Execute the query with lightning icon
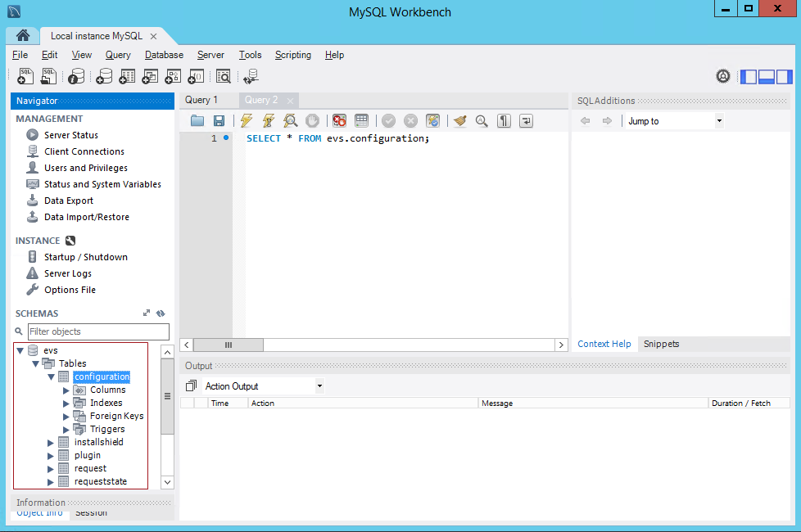 [247, 120]
